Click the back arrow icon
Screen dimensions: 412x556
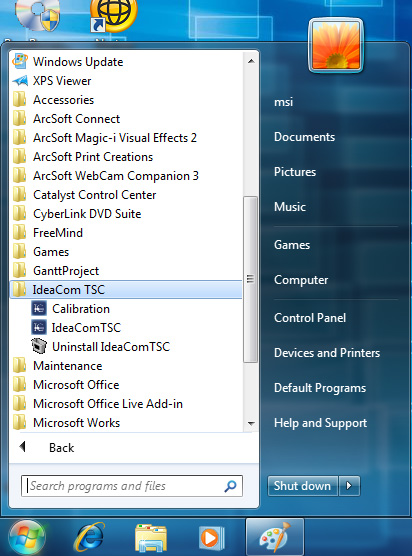point(23,447)
